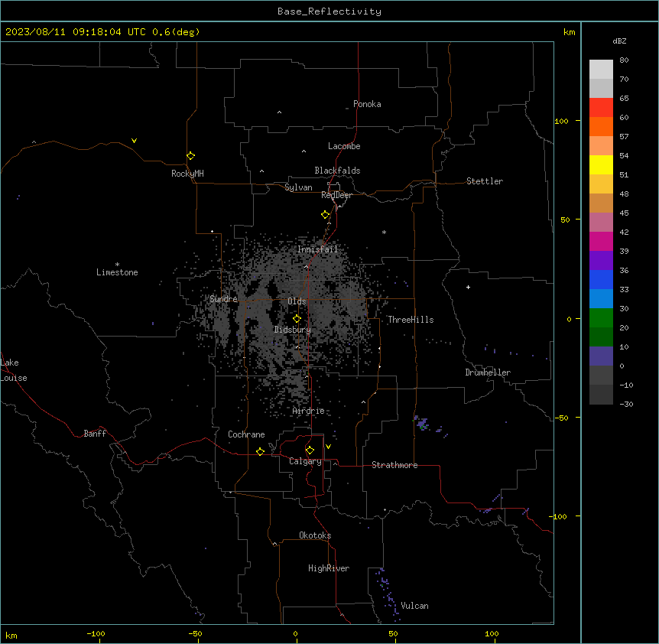
Task: Click the yellow diamond marker below RedDeer
Action: pyautogui.click(x=325, y=215)
